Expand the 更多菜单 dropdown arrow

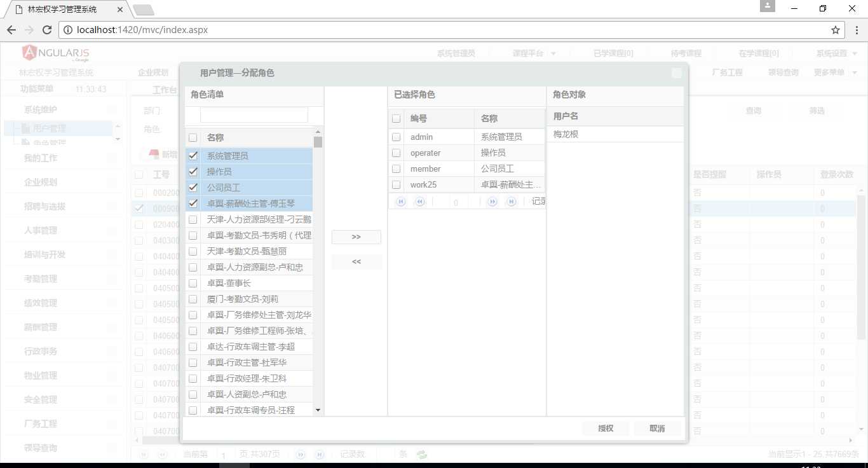[855, 72]
